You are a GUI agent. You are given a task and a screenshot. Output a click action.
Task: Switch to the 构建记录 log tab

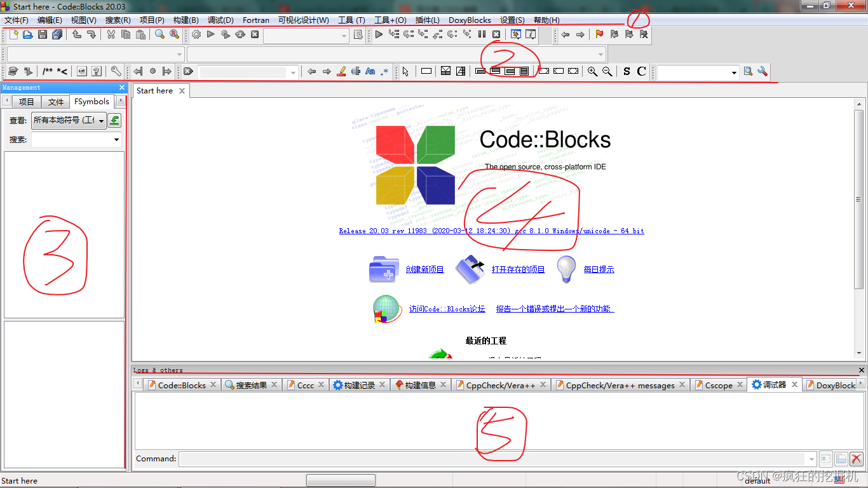tap(360, 385)
